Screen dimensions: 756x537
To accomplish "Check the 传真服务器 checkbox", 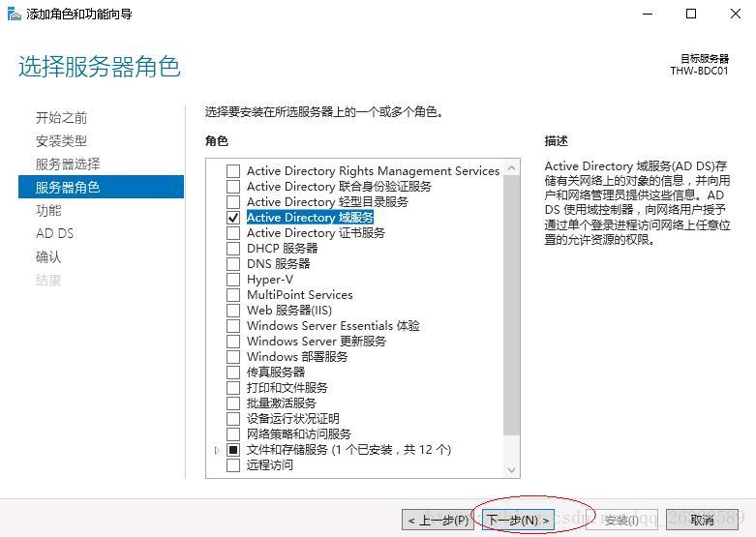I will 233,373.
